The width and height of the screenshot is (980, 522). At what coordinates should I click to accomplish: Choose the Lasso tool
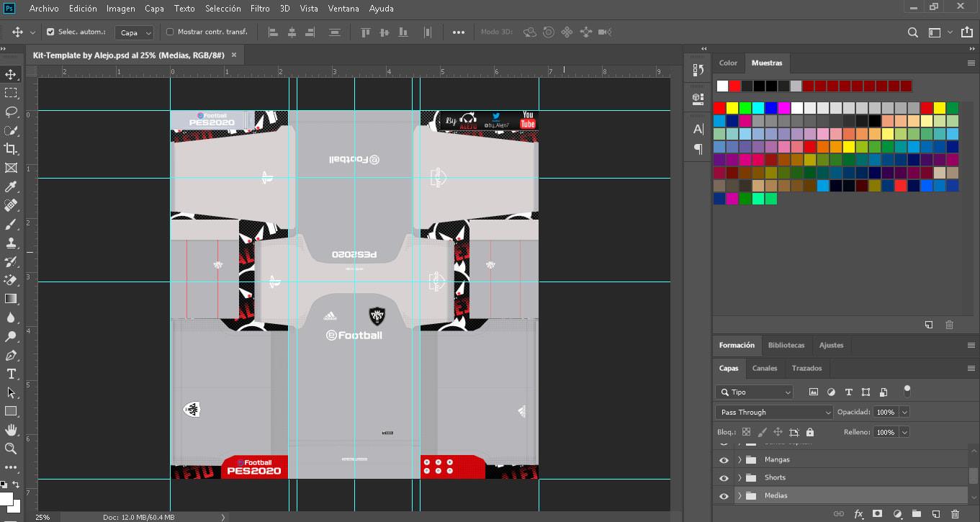11,112
